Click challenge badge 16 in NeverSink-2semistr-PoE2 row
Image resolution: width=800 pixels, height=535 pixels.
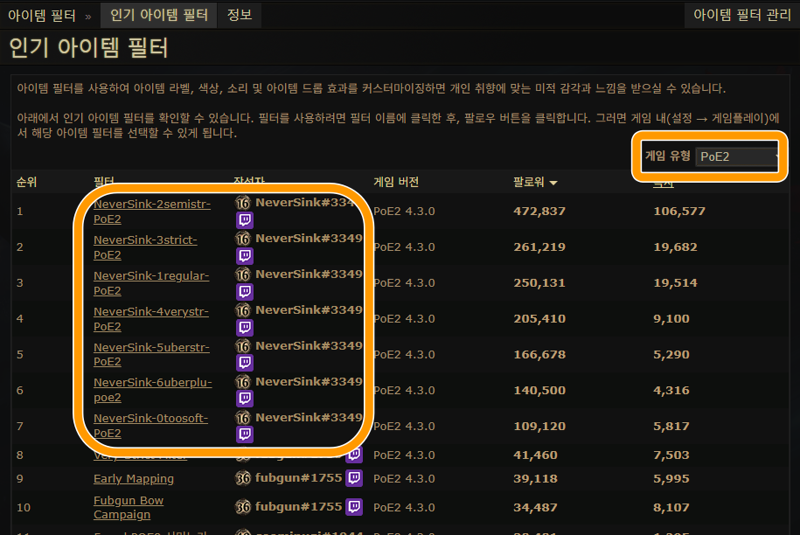[x=243, y=202]
